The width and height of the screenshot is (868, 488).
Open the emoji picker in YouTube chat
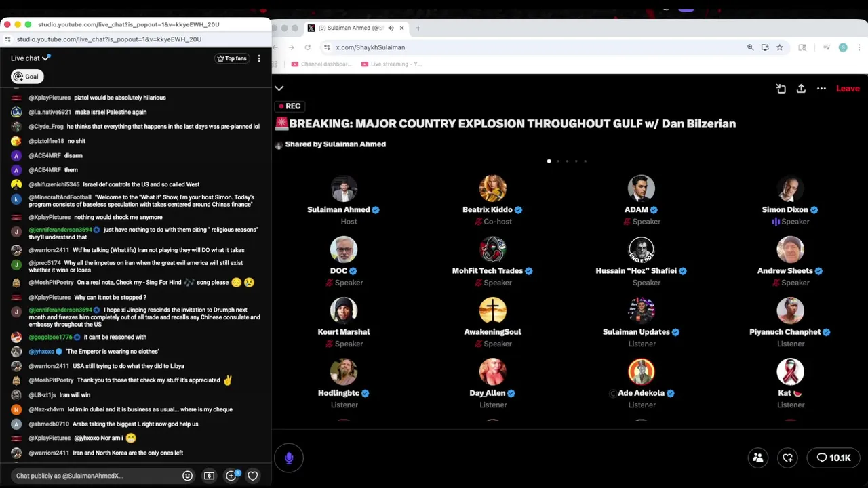pyautogui.click(x=188, y=476)
